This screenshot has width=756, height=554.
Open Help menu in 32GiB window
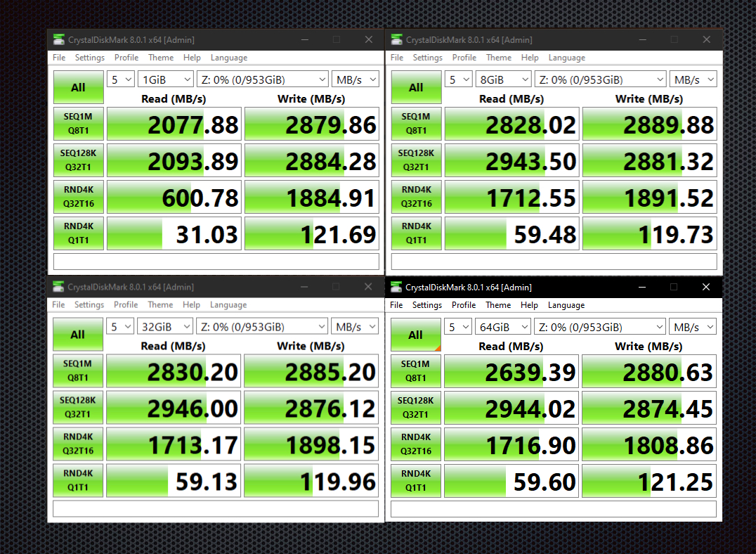(x=191, y=304)
